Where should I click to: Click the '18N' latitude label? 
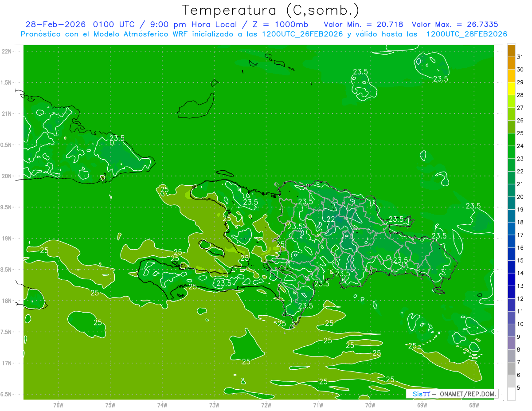point(7,301)
